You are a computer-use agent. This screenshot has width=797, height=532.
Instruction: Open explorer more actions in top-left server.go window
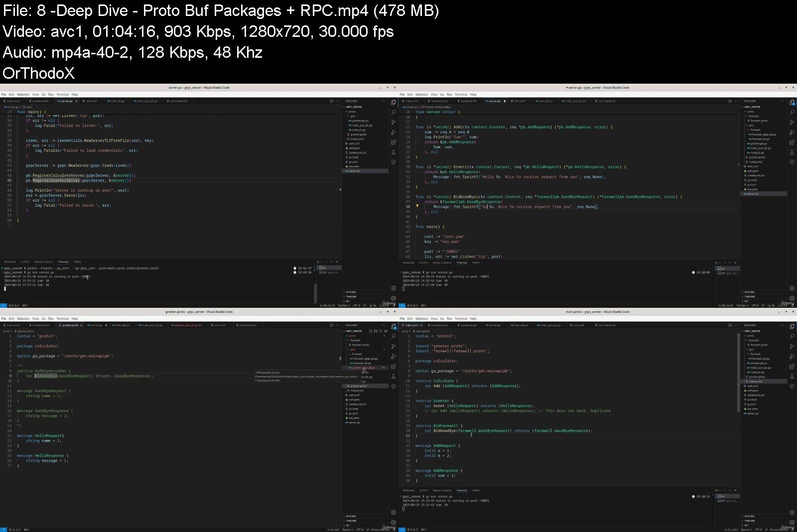click(x=384, y=101)
